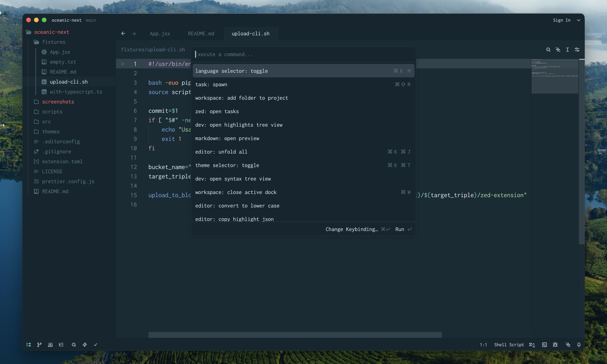The width and height of the screenshot is (607, 364).
Task: Open project search icon in status bar
Action: 74,345
